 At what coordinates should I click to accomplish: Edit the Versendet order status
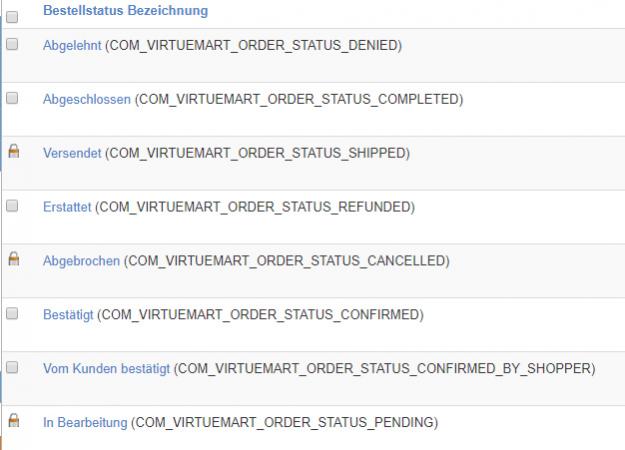[72, 153]
